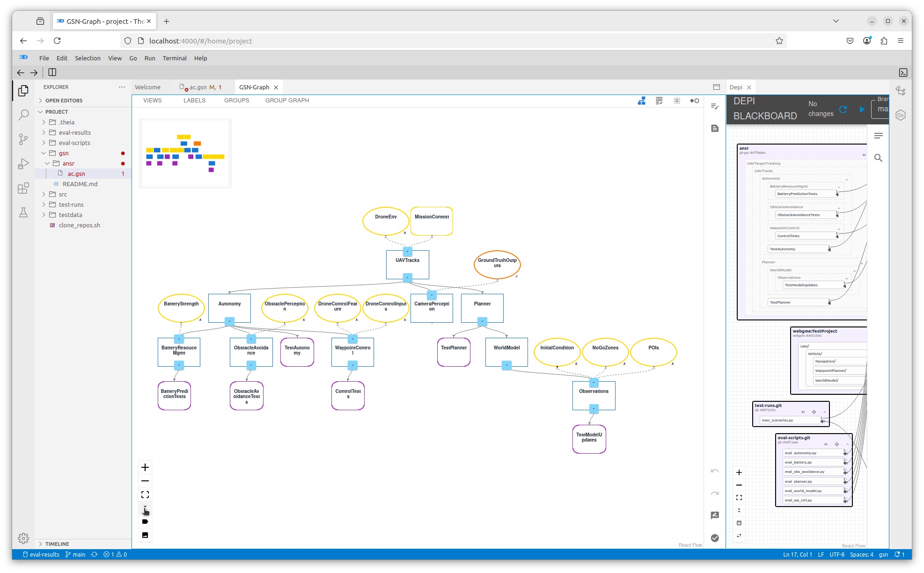Open Run and Debug view
The image size is (924, 573).
23,164
